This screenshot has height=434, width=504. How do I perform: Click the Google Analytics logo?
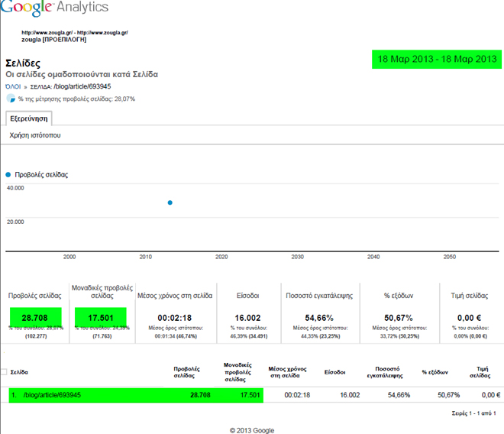click(x=54, y=8)
